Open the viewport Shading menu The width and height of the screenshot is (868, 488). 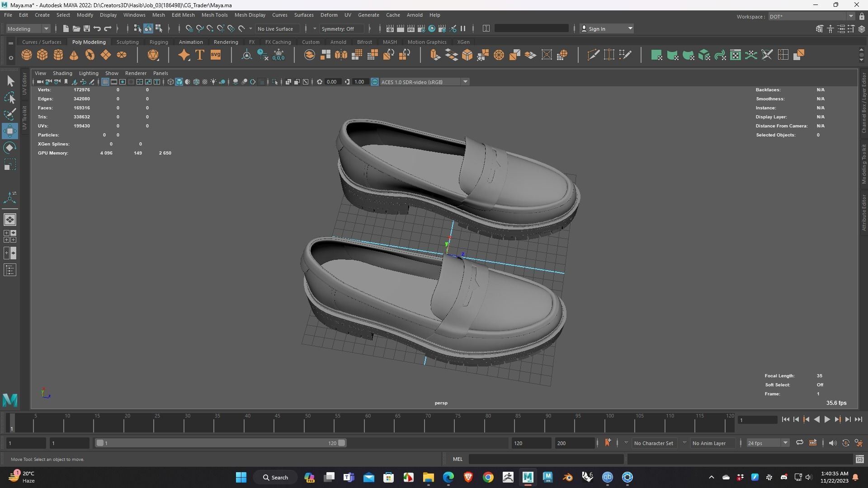62,73
